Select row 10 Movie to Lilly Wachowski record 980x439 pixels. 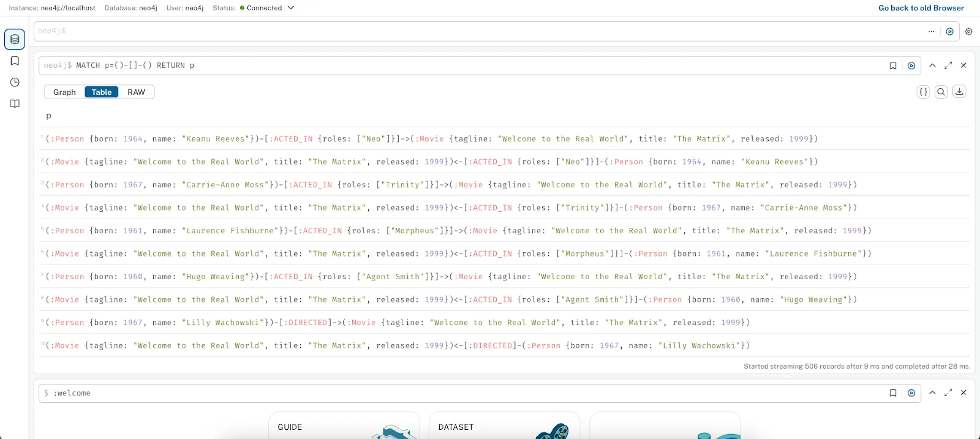(505, 345)
